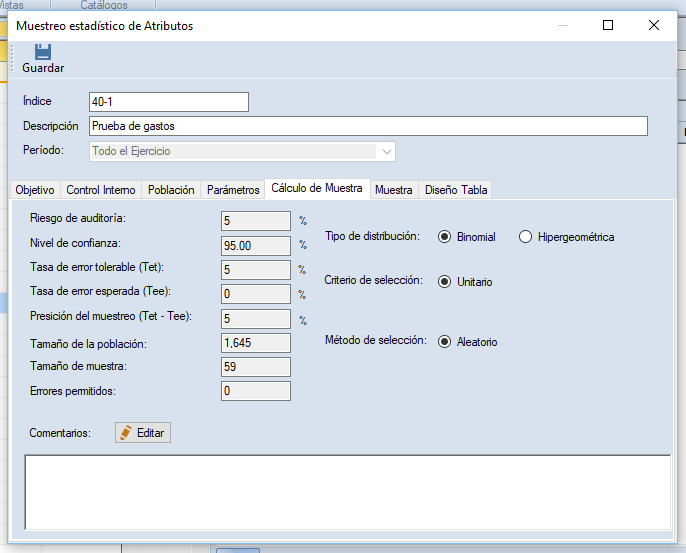Go to the Población tab
686x553 pixels.
coord(171,190)
